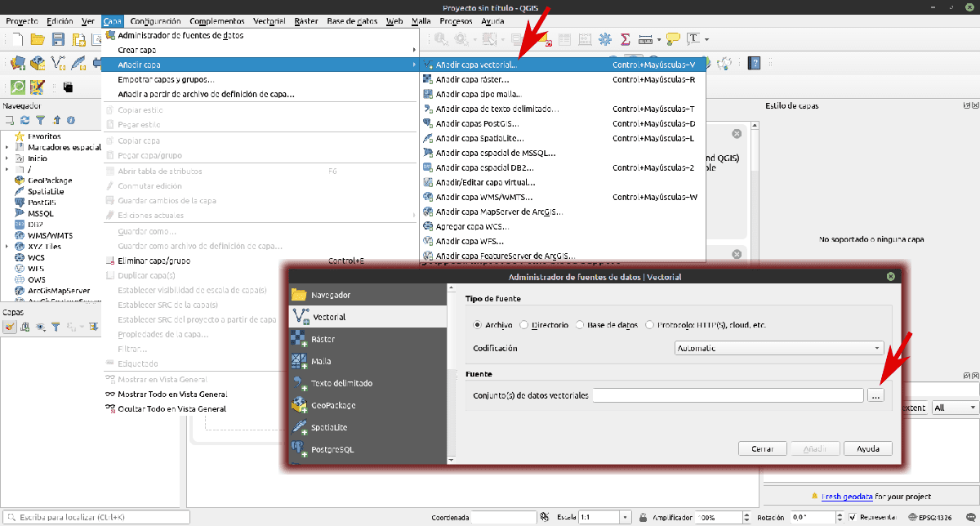
Task: Click the Cerrar button
Action: pos(762,448)
